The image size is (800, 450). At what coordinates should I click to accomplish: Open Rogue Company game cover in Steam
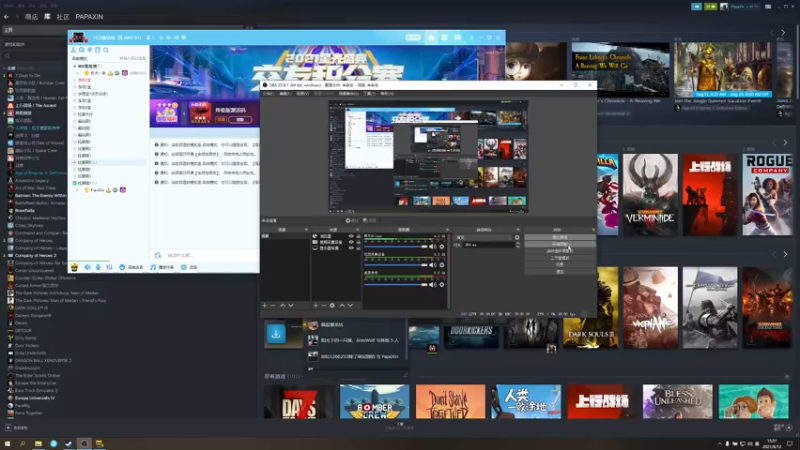[x=768, y=194]
